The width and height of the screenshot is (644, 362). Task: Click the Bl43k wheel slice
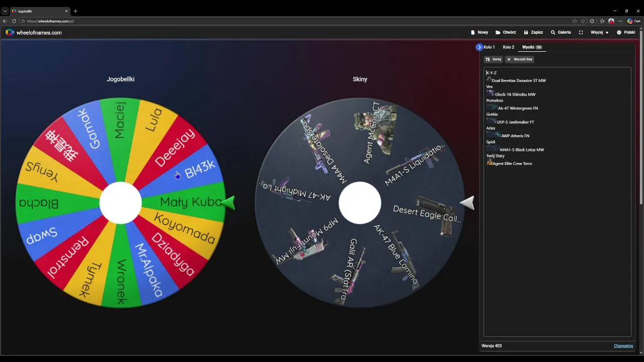click(x=200, y=170)
